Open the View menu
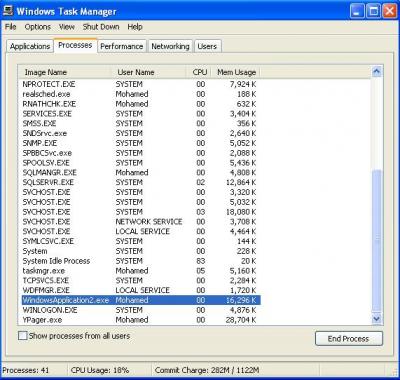This screenshot has height=380, width=400. click(x=67, y=27)
